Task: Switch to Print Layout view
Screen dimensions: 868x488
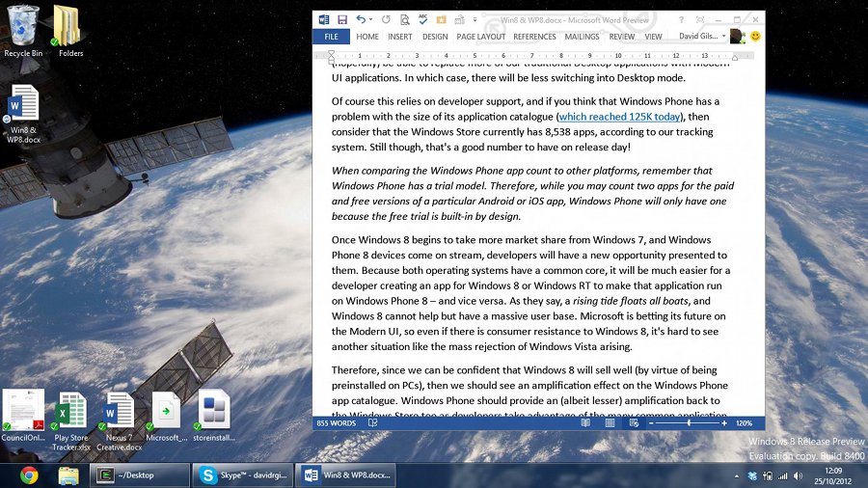Action: pyautogui.click(x=610, y=423)
